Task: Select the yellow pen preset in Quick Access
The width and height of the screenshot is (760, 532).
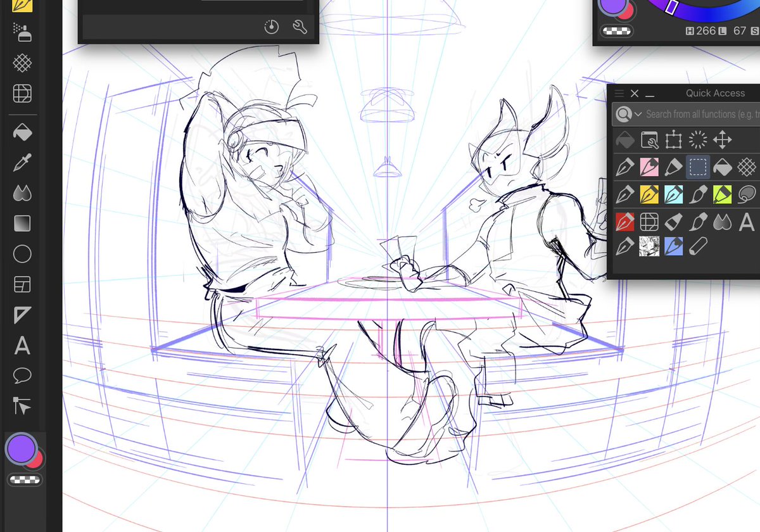Action: click(x=650, y=194)
